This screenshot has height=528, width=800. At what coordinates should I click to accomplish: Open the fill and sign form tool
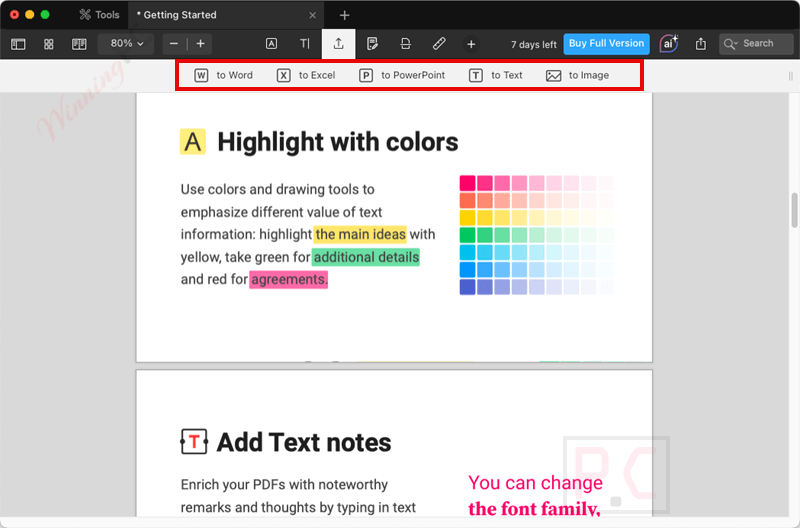[x=372, y=44]
